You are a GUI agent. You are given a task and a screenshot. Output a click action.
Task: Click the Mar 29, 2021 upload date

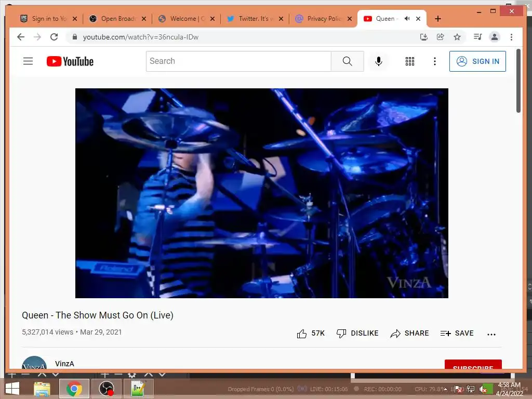(x=101, y=332)
